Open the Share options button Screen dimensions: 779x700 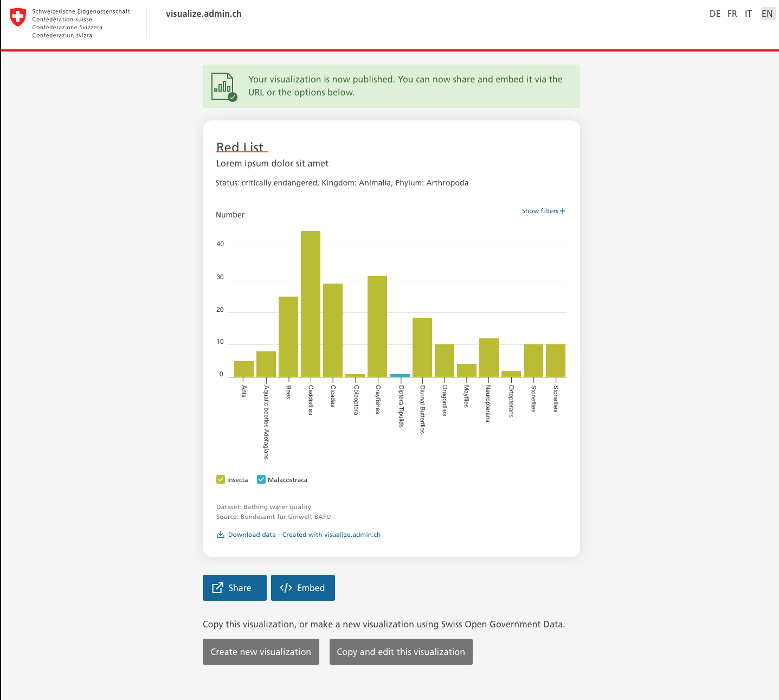pos(235,588)
